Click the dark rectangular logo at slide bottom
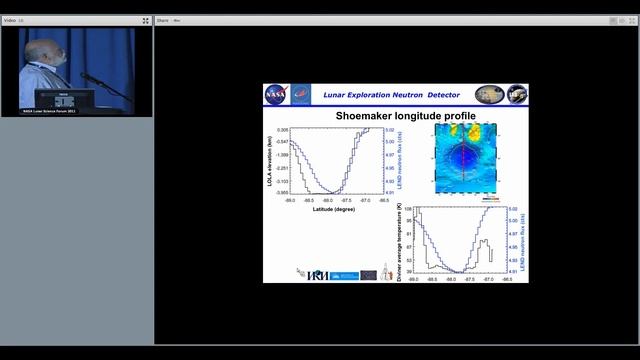The image size is (640, 360). [x=369, y=276]
